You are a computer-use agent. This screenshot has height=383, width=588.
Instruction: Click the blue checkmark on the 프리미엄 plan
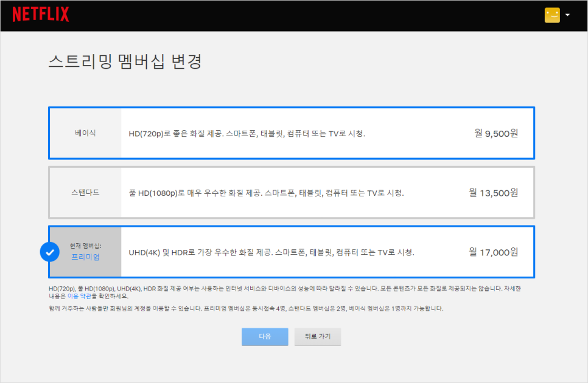49,252
